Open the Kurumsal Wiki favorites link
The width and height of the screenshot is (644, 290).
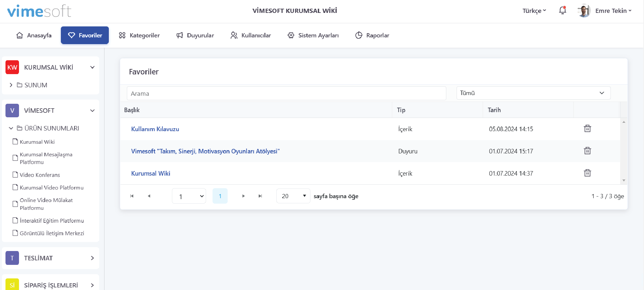(x=151, y=173)
